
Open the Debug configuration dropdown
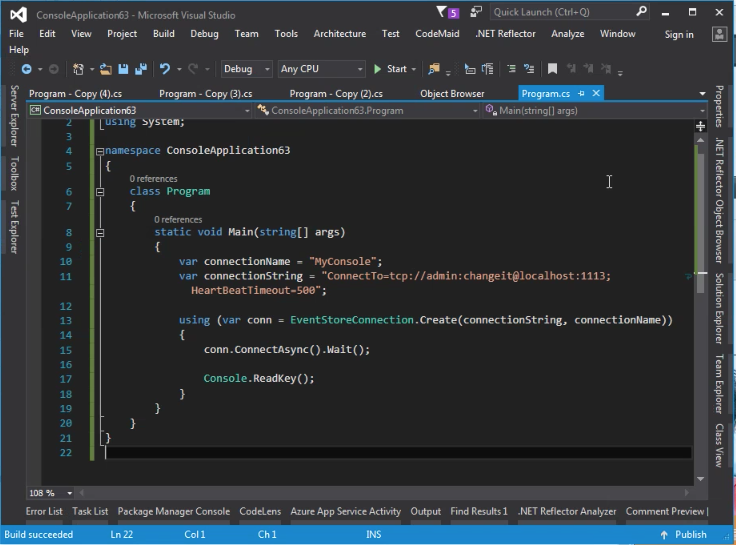coord(246,69)
